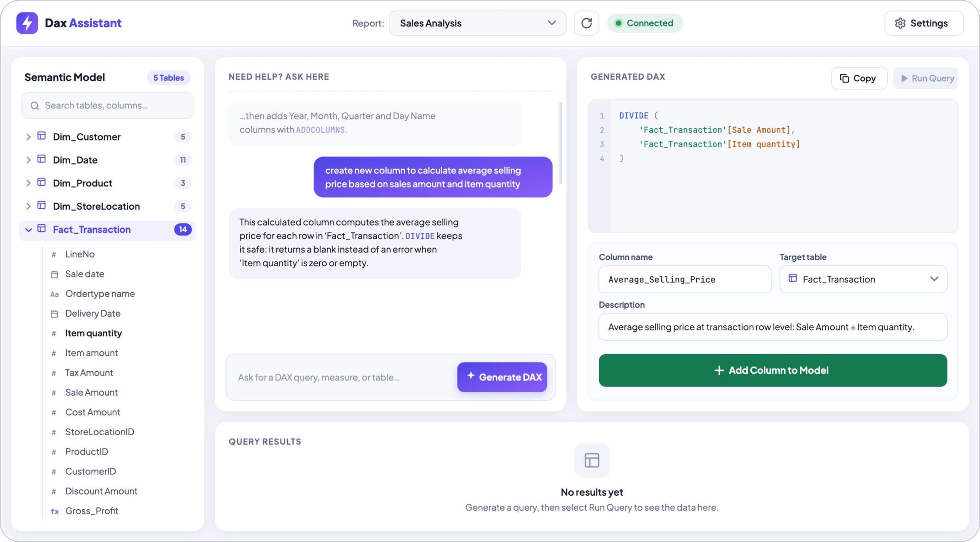
Task: Select the Item amount column
Action: [x=91, y=353]
